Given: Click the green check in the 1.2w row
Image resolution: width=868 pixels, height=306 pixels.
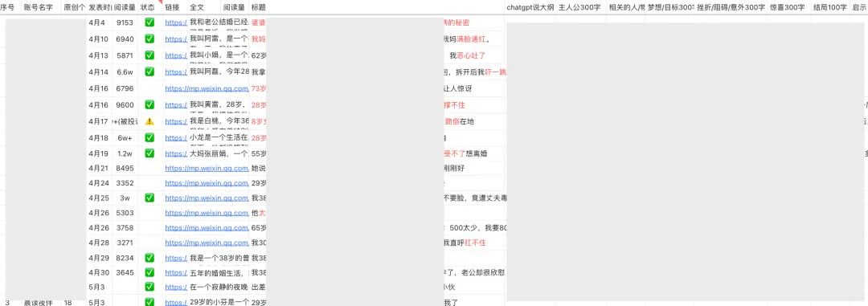Looking at the screenshot, I should click(149, 153).
